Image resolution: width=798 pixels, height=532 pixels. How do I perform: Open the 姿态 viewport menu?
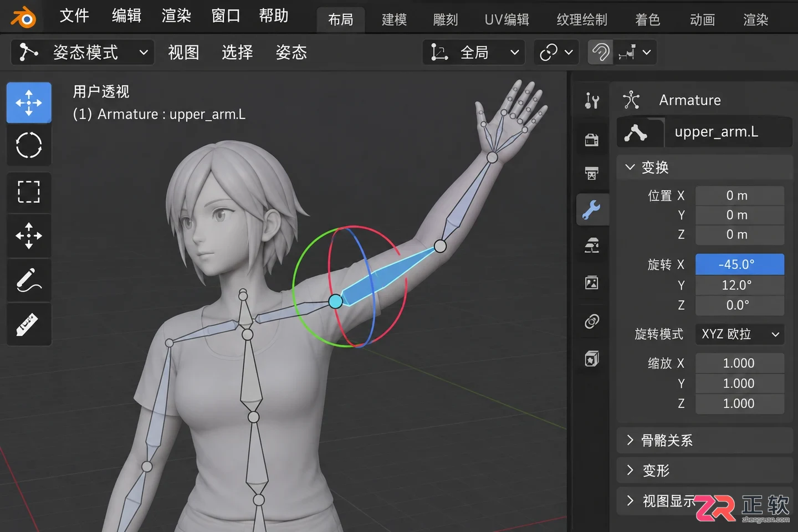pos(291,52)
